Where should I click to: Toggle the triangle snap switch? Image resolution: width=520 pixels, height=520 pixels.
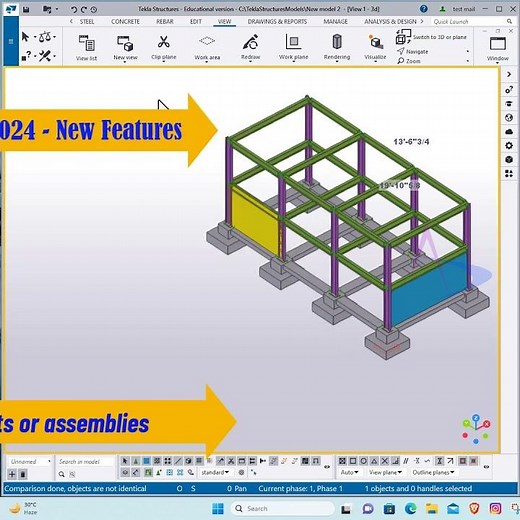(374, 461)
